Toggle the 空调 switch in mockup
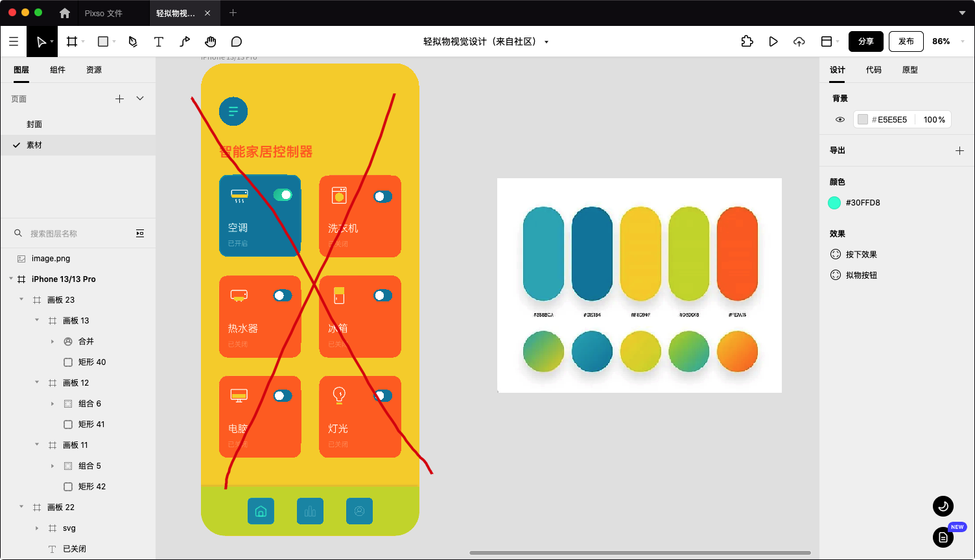Viewport: 975px width, 560px height. point(283,194)
